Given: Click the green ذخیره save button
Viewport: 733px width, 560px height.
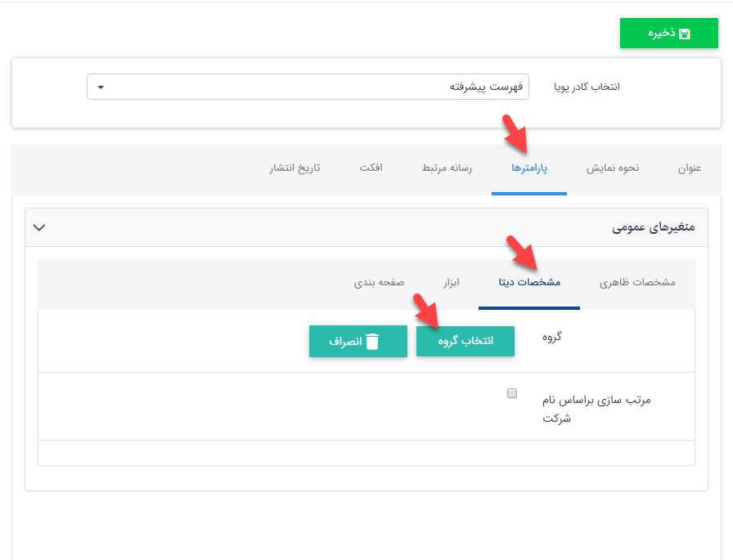Looking at the screenshot, I should [668, 33].
